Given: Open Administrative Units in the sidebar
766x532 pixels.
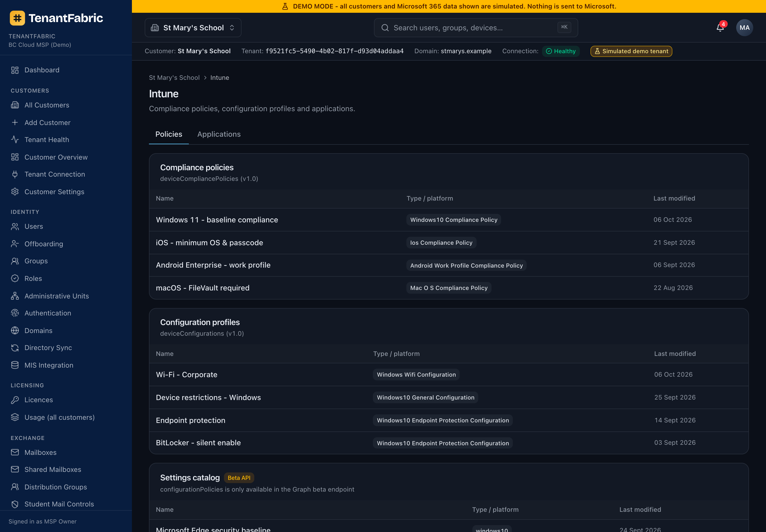Looking at the screenshot, I should click(57, 296).
